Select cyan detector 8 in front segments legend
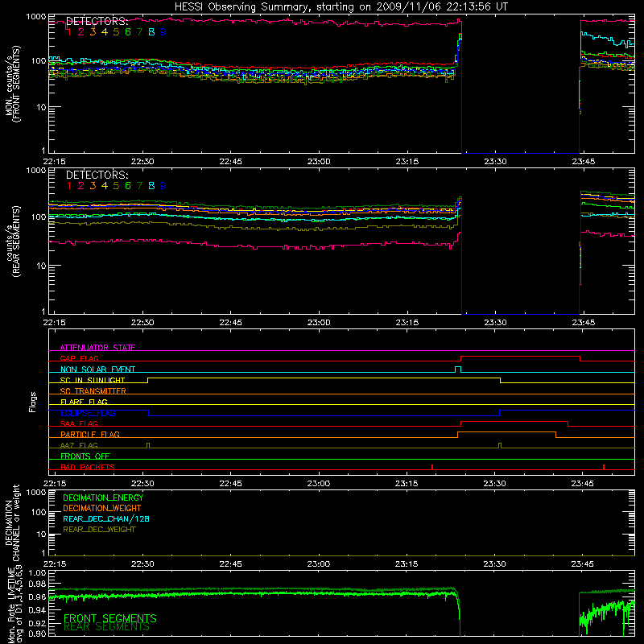644x644 pixels. [151, 32]
